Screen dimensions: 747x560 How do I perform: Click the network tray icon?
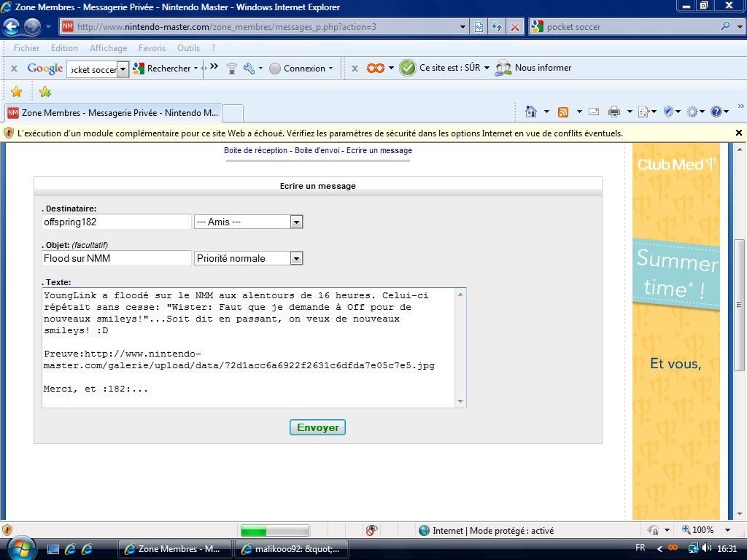click(693, 548)
